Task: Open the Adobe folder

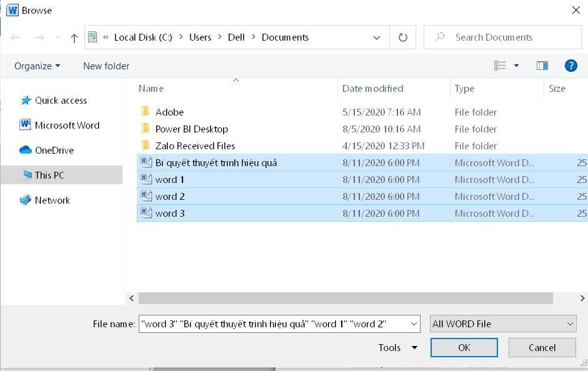Action: [169, 112]
